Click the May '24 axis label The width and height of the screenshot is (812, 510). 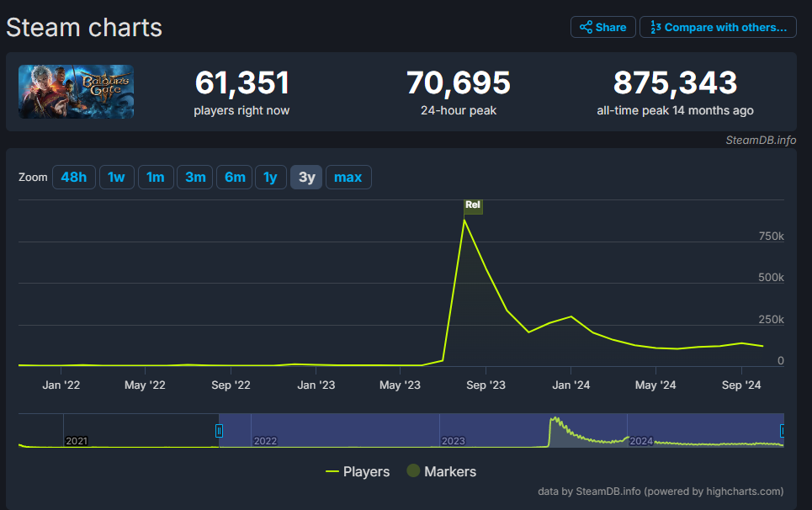pos(655,385)
